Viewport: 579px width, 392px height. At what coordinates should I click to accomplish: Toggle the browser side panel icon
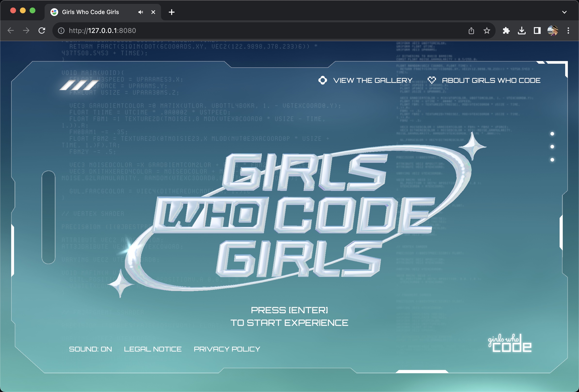click(x=537, y=31)
